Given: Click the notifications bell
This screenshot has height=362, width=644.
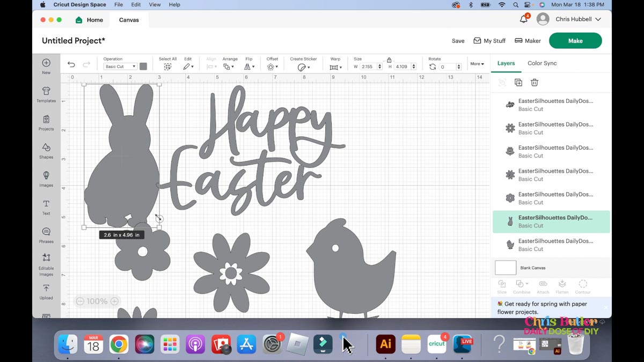Looking at the screenshot, I should point(524,19).
